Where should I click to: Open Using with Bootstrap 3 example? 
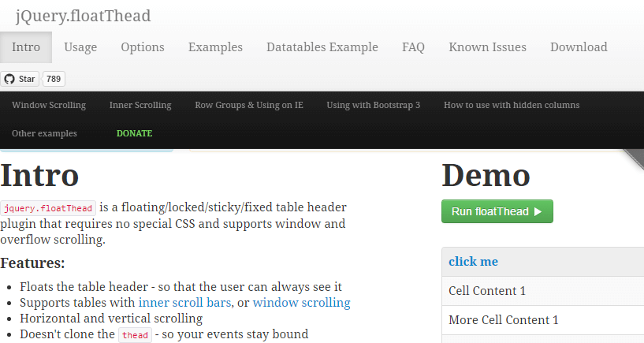(374, 105)
